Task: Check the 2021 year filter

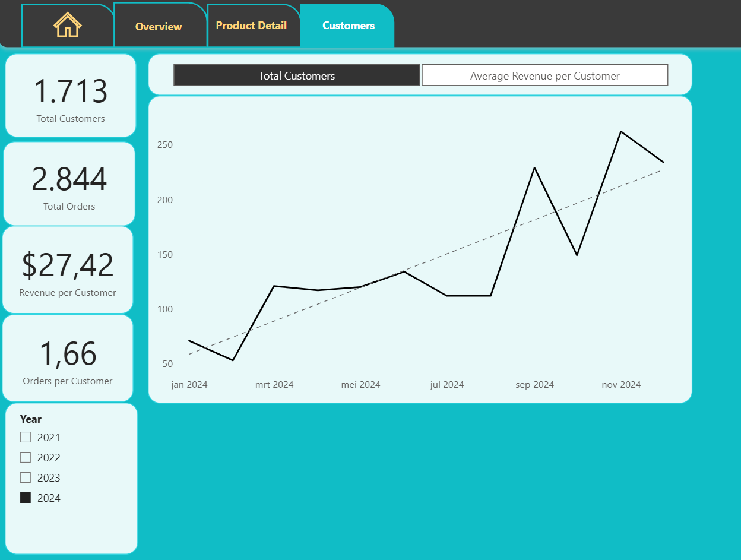Action: (26, 437)
